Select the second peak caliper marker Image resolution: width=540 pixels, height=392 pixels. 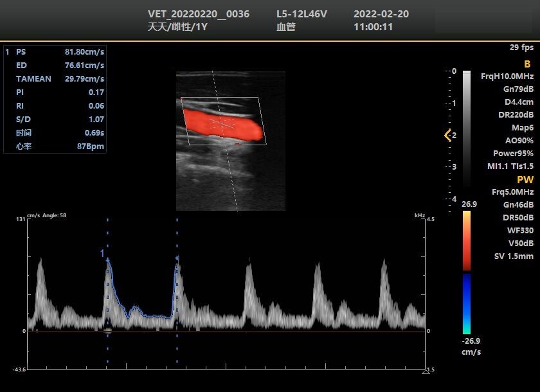click(177, 258)
